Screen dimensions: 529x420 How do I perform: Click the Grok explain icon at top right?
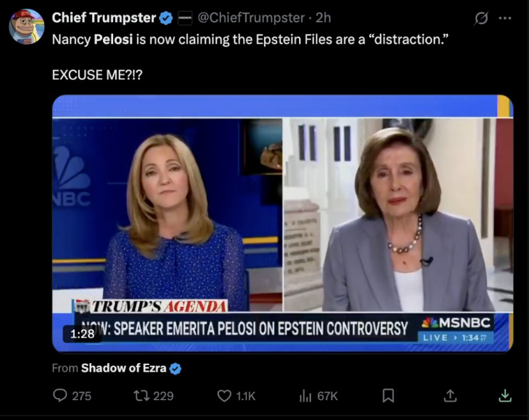click(480, 18)
